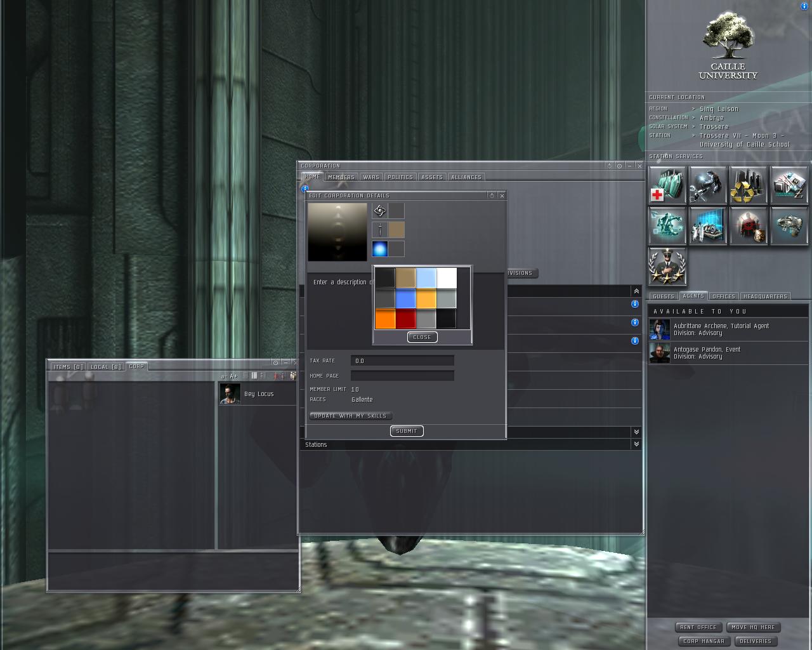This screenshot has width=812, height=650.
Task: Switch to the Members tab
Action: pos(341,177)
